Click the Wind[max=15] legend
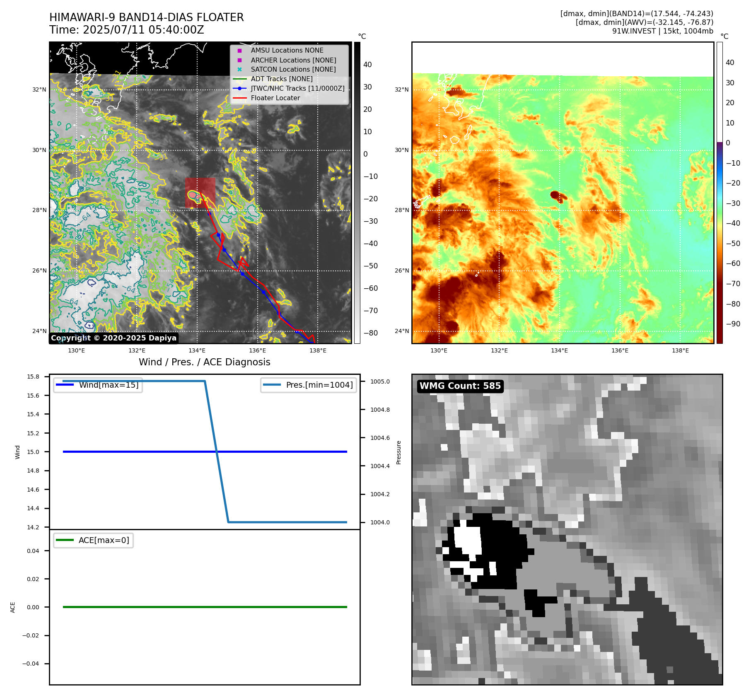Viewport: 751px width, 700px height. point(98,385)
